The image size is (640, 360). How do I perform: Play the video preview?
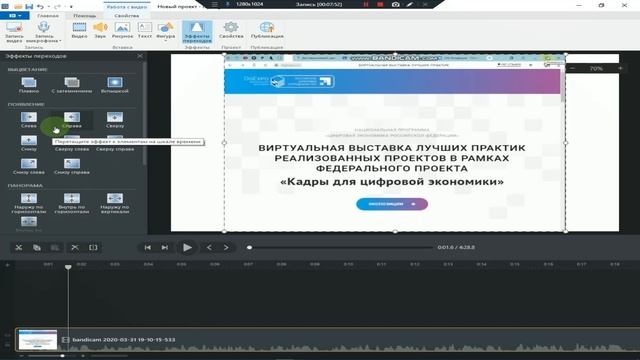pyautogui.click(x=187, y=247)
